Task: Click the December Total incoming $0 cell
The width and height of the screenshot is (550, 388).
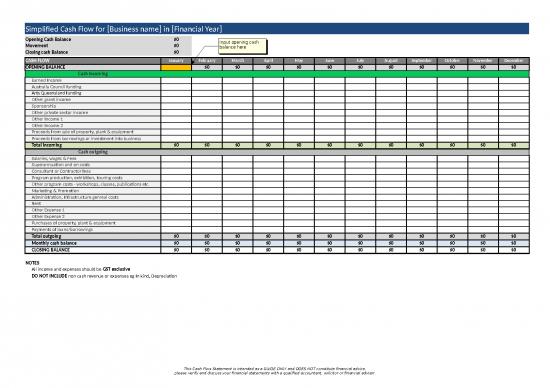Action: (514, 145)
